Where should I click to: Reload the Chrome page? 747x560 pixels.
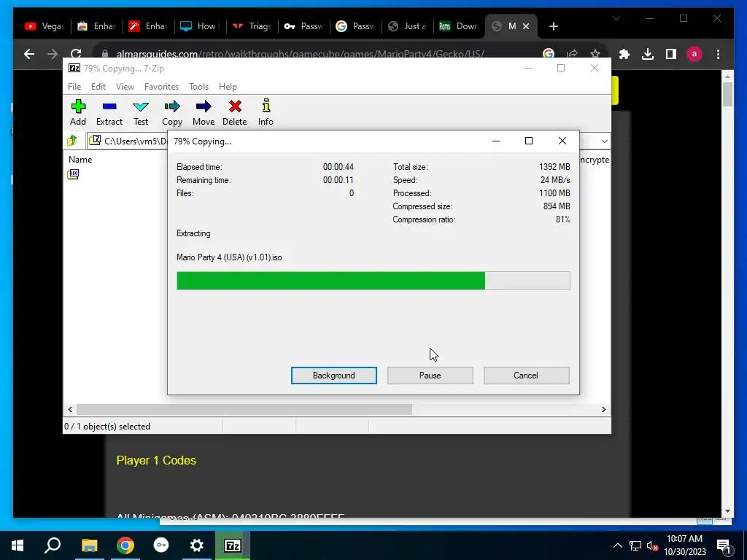[x=76, y=54]
